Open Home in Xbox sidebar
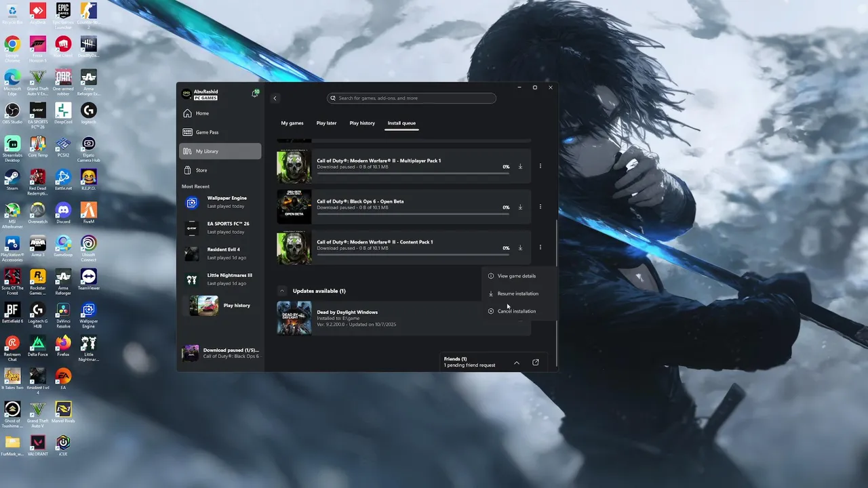 tap(220, 113)
